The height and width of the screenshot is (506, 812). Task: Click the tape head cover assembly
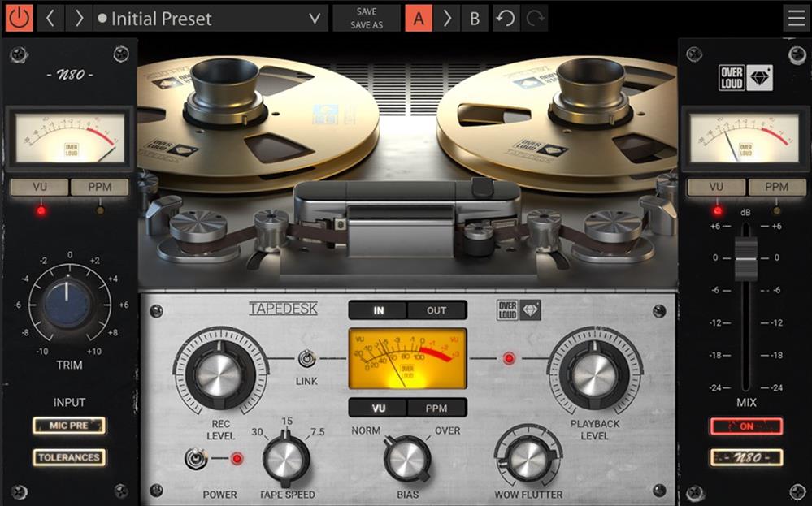[406, 218]
